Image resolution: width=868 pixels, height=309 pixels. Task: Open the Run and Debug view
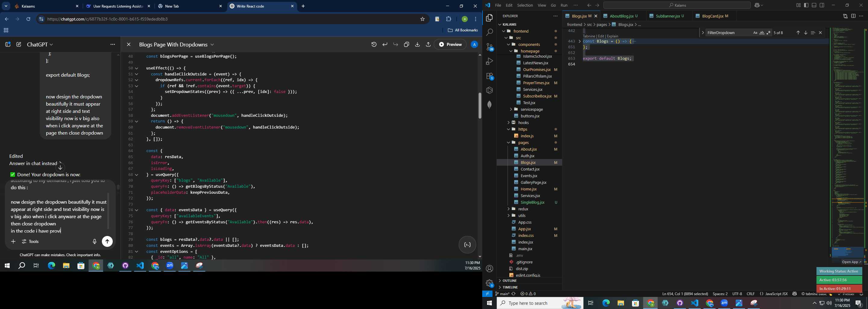(489, 61)
